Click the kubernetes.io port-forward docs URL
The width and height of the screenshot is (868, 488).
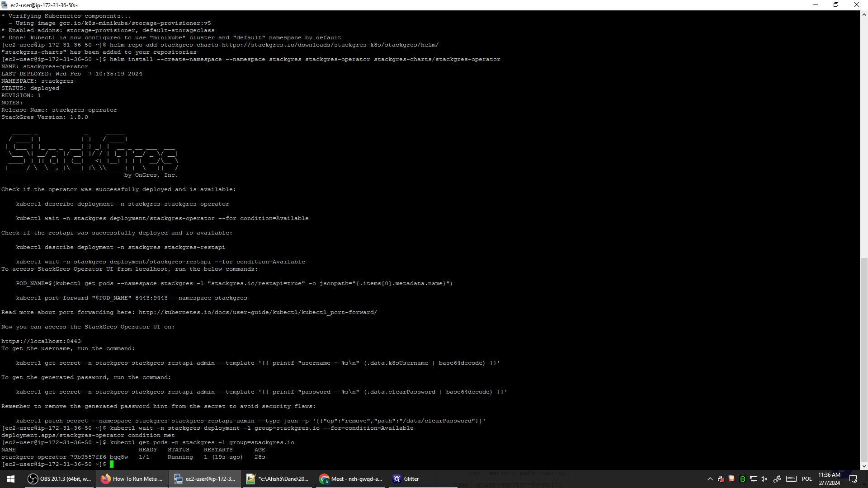click(258, 312)
